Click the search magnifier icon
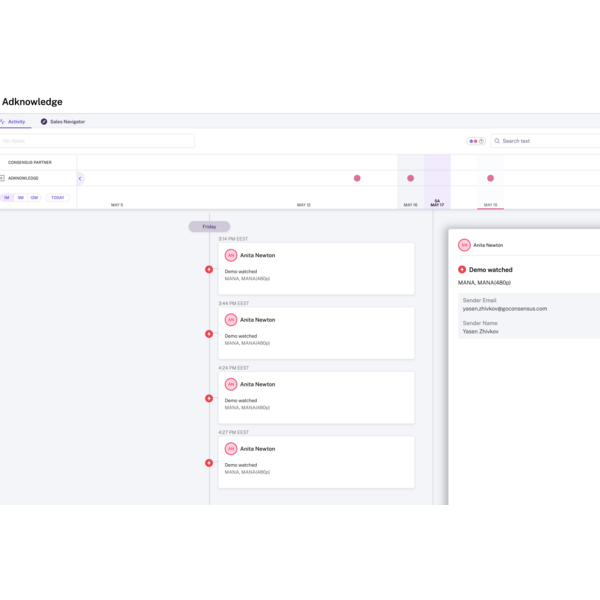Image resolution: width=600 pixels, height=600 pixels. tap(497, 141)
